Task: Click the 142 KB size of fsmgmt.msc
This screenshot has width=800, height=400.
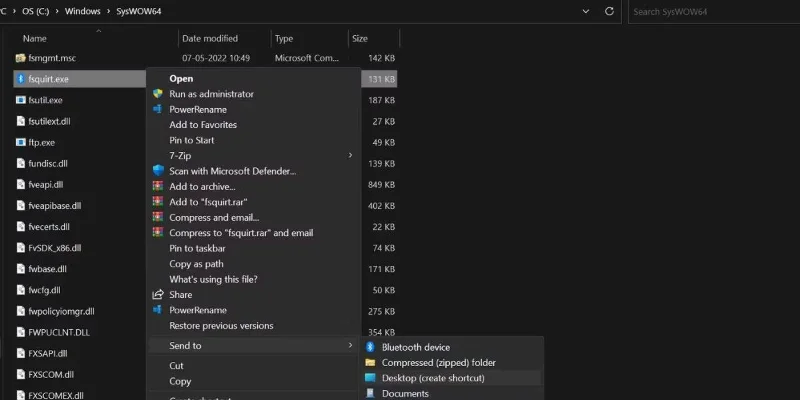Action: click(x=381, y=58)
